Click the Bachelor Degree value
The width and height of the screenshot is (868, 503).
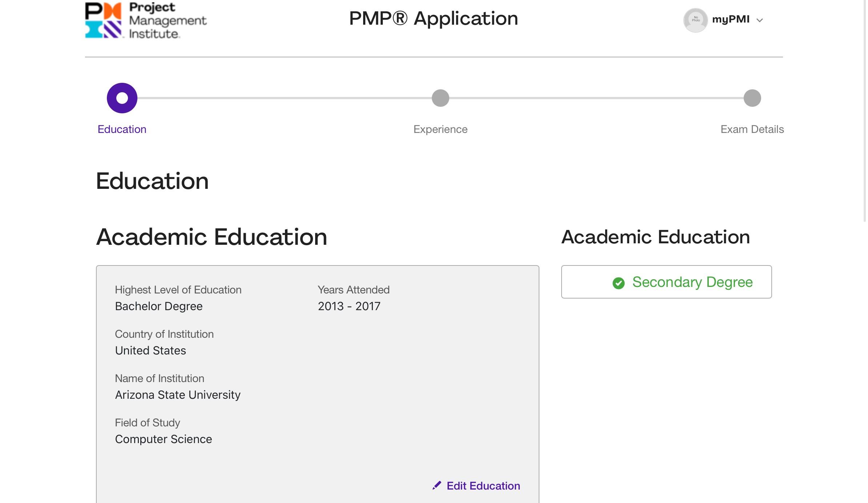coord(158,306)
